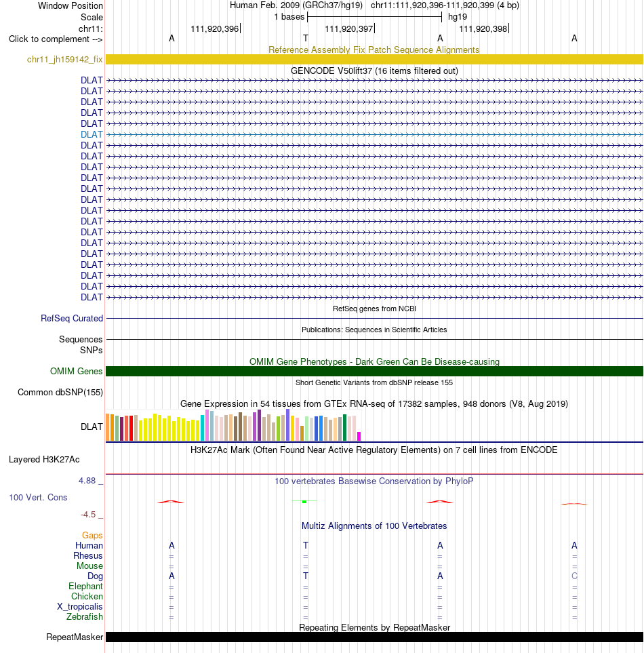
Task: Click 'Repeating Elements by RepeatMasker' title
Action: coord(374,628)
